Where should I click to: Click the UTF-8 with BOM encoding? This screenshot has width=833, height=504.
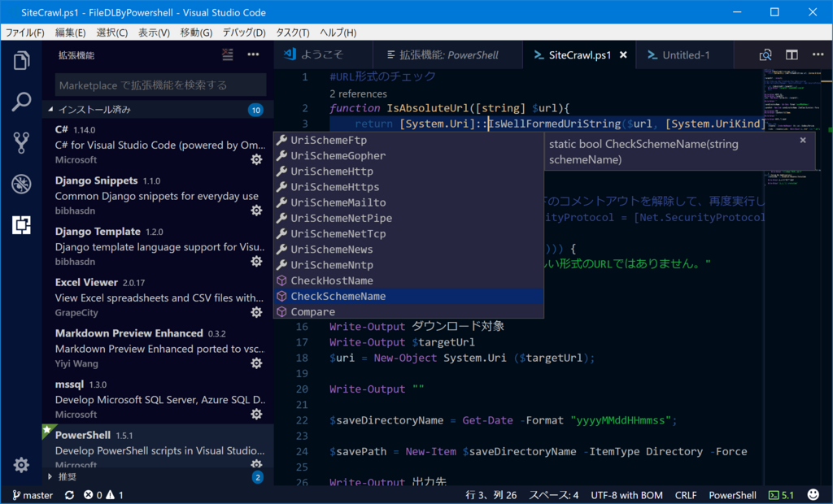pyautogui.click(x=626, y=495)
